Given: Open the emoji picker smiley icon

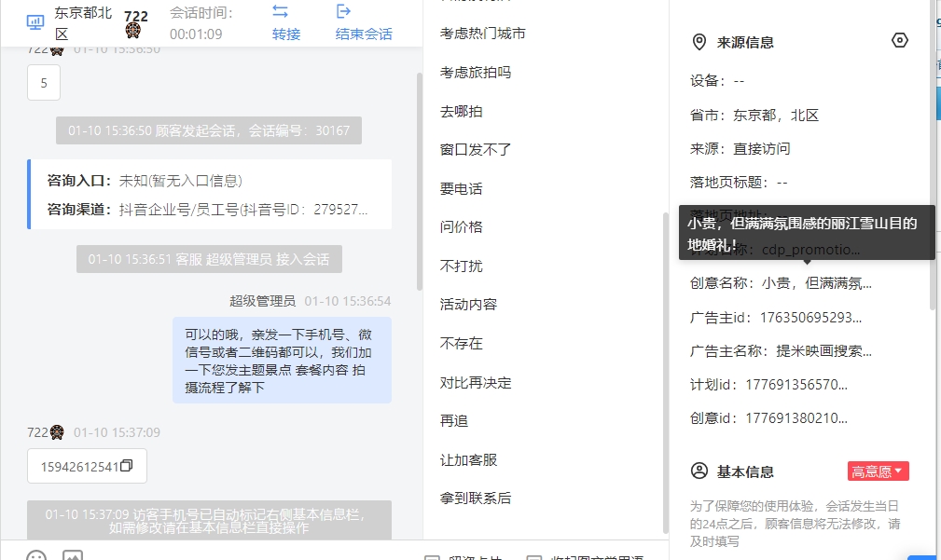Looking at the screenshot, I should point(36,555).
